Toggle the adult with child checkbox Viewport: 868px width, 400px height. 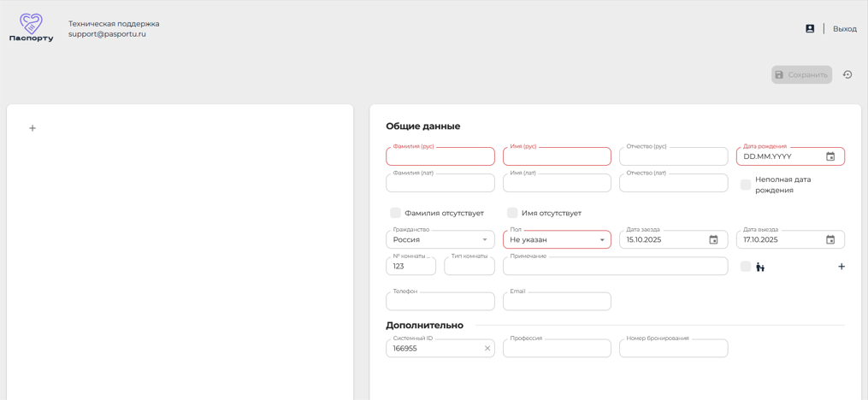pyautogui.click(x=746, y=267)
